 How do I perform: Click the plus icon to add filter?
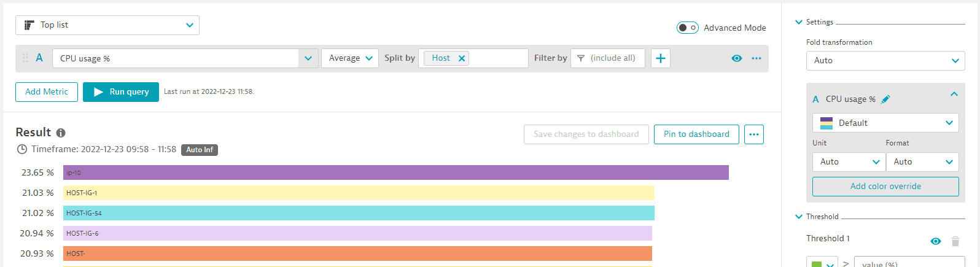661,58
